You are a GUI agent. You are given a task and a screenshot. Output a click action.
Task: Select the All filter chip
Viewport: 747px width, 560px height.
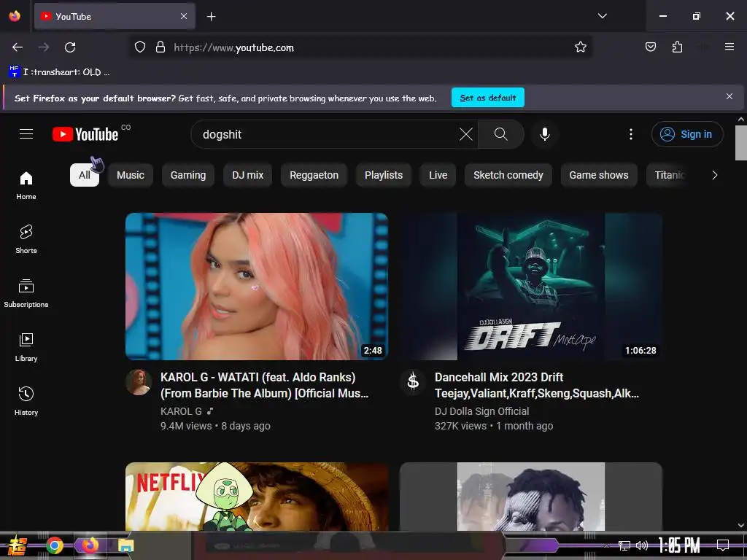85,175
